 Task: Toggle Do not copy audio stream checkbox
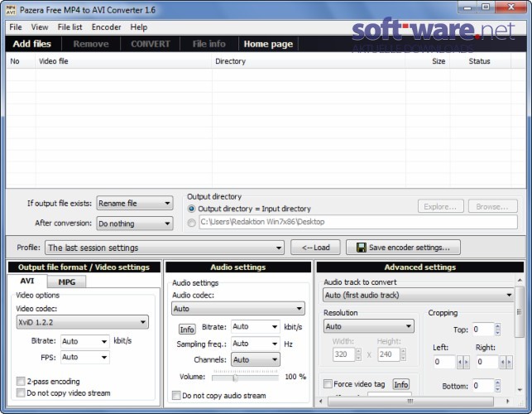[176, 395]
